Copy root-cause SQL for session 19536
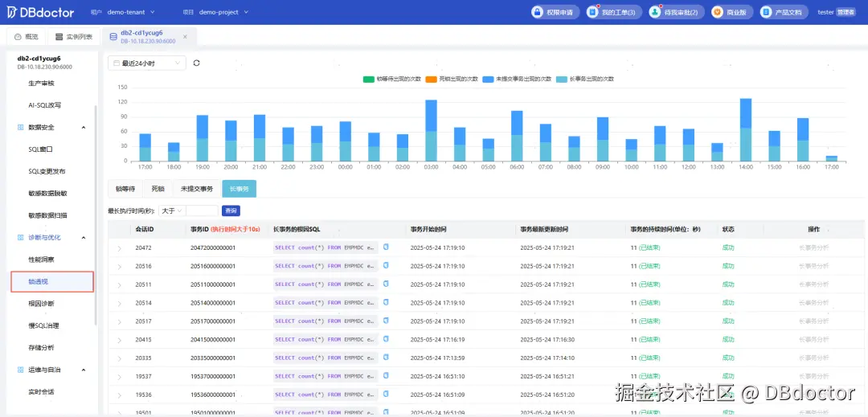The image size is (868, 417). point(386,395)
